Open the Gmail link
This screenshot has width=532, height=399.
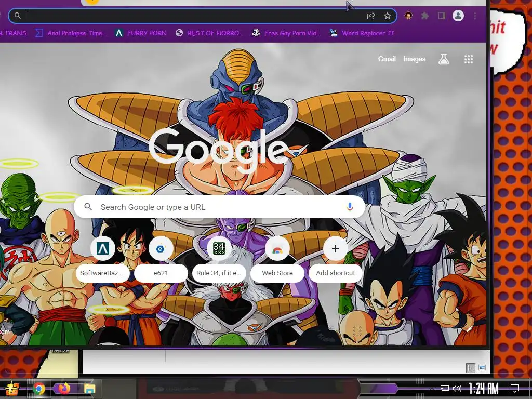click(387, 59)
